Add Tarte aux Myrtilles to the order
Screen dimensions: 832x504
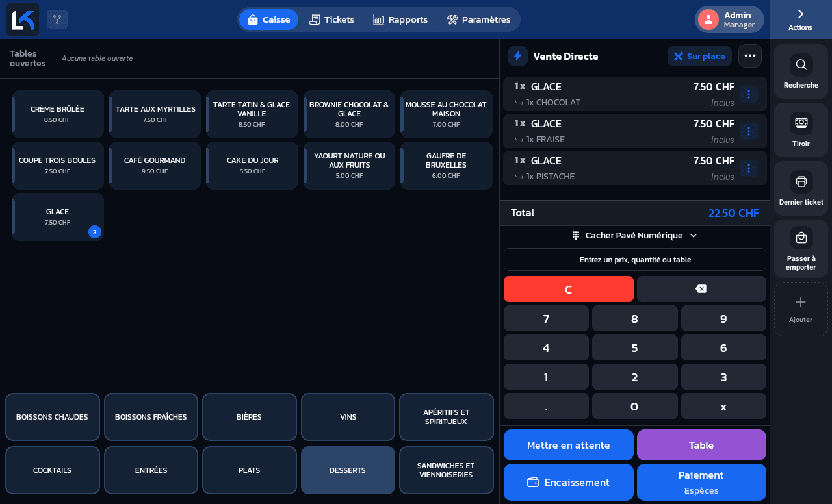click(155, 114)
